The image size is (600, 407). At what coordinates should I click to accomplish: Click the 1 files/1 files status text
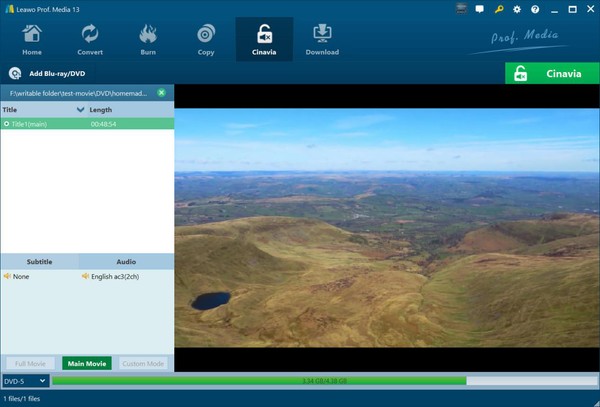point(21,399)
